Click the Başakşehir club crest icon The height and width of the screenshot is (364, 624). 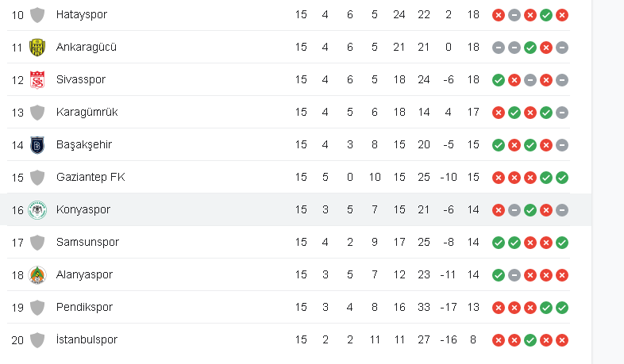37,144
